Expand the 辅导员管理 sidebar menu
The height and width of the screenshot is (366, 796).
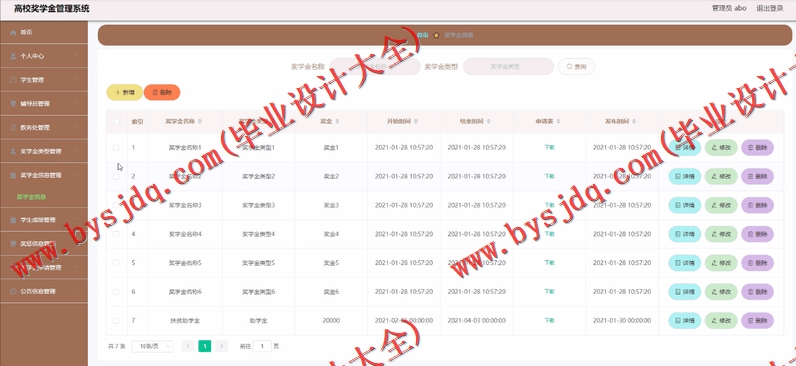click(44, 104)
